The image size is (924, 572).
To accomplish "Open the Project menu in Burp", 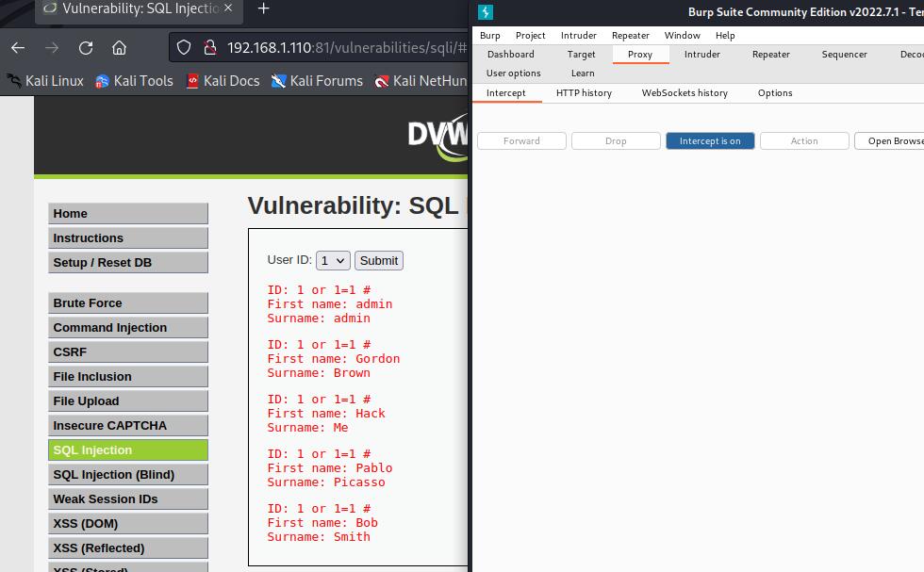I will point(530,36).
